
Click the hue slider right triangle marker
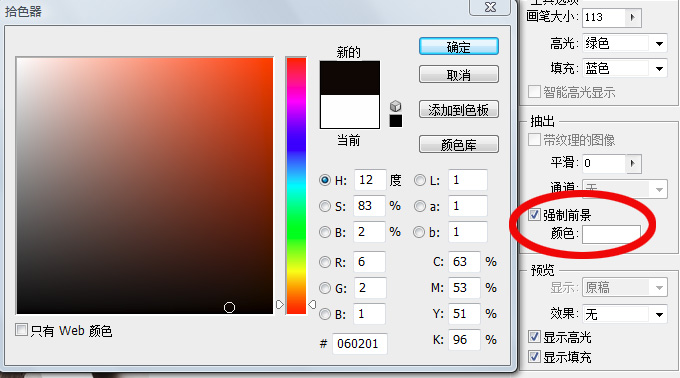pyautogui.click(x=312, y=305)
